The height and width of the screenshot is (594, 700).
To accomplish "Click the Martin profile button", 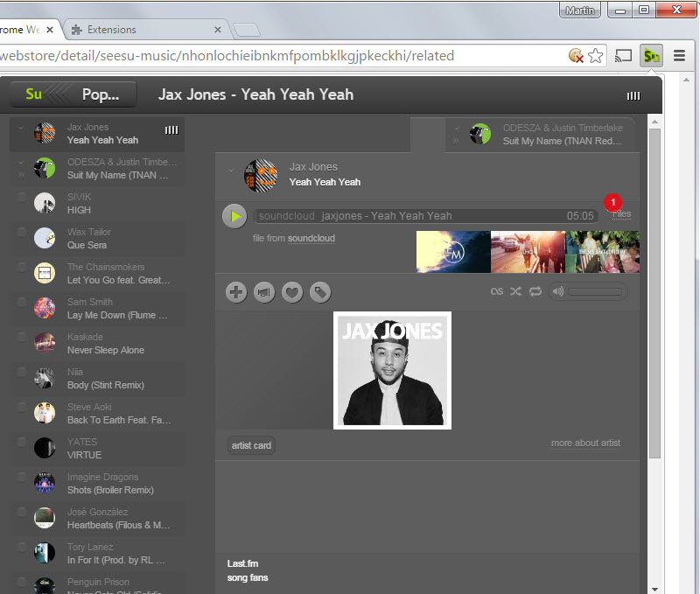I will click(x=580, y=10).
